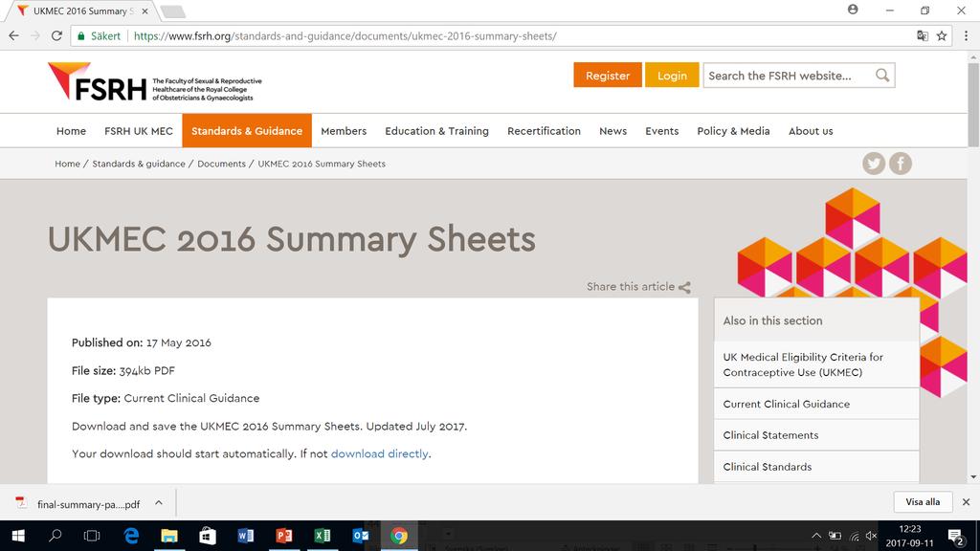The width and height of the screenshot is (980, 551).
Task: Open download options for final-summary PDF
Action: point(159,502)
